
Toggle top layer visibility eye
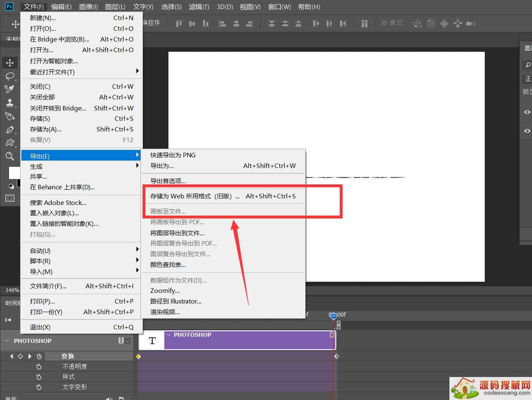pos(527,112)
